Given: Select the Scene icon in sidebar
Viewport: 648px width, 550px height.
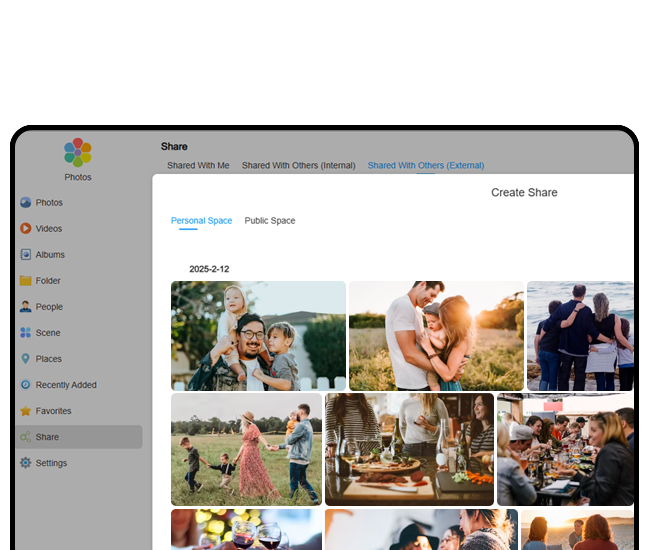Looking at the screenshot, I should point(26,333).
